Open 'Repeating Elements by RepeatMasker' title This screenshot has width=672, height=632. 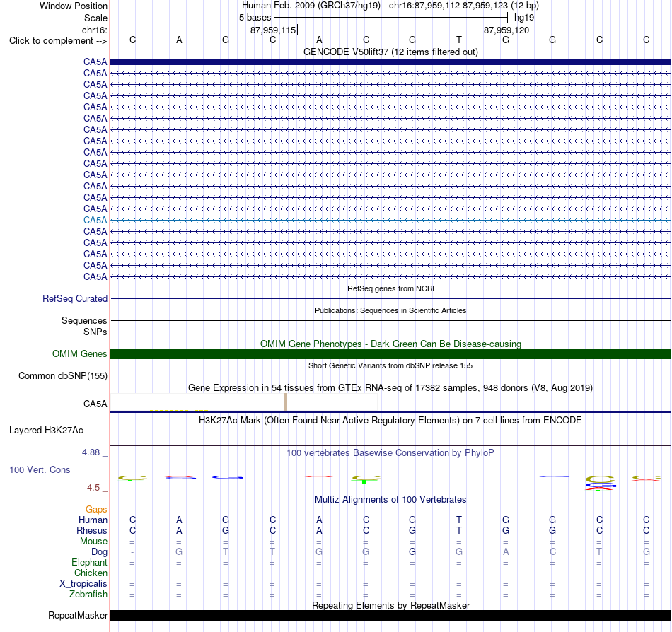click(x=390, y=605)
